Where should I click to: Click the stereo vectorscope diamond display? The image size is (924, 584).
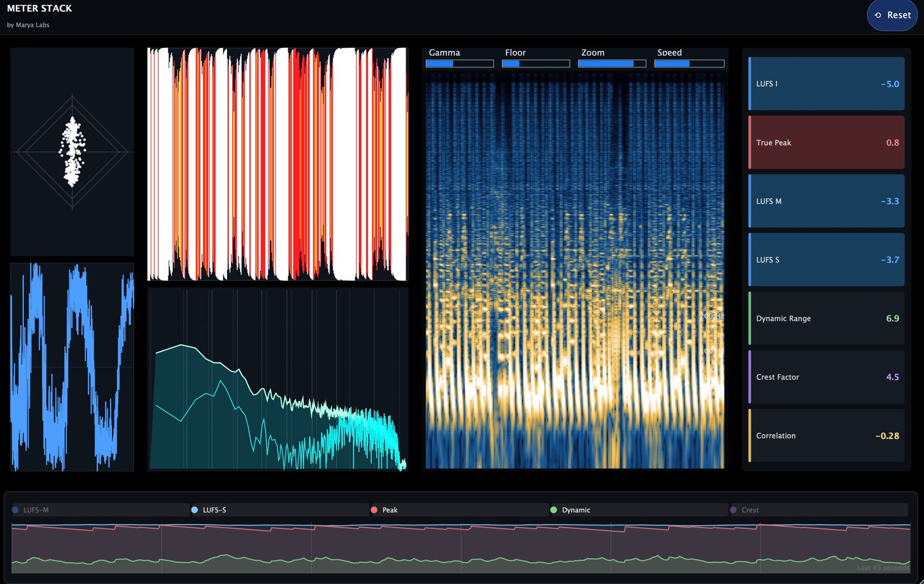pos(72,152)
